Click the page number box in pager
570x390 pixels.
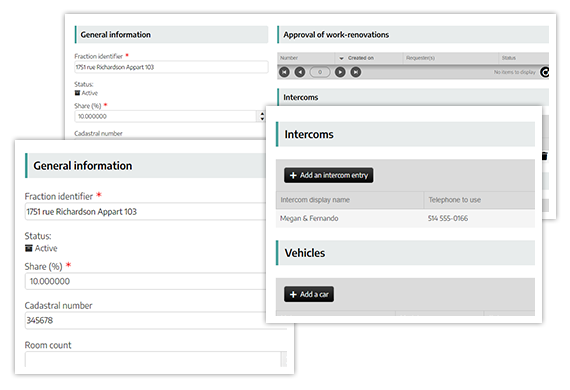320,72
